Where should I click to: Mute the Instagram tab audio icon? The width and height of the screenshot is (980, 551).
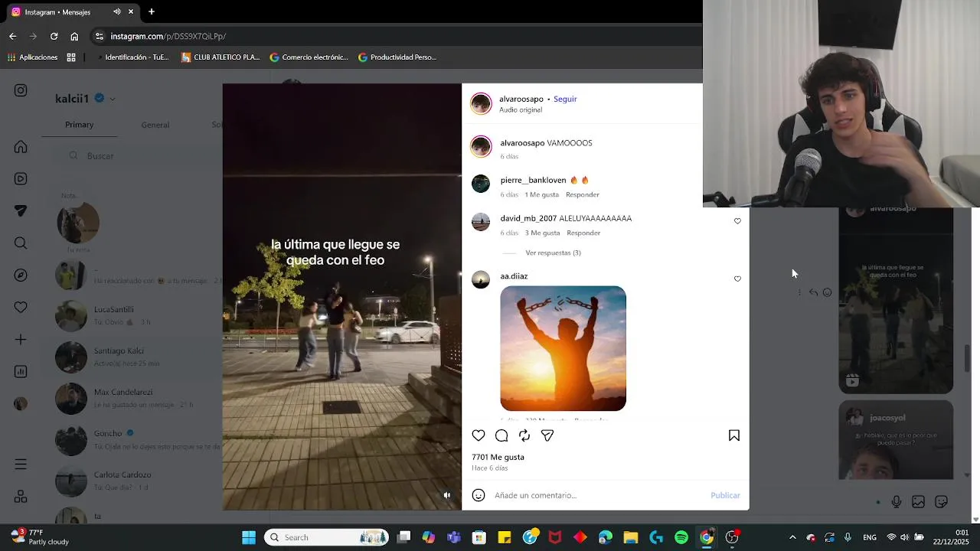(116, 11)
